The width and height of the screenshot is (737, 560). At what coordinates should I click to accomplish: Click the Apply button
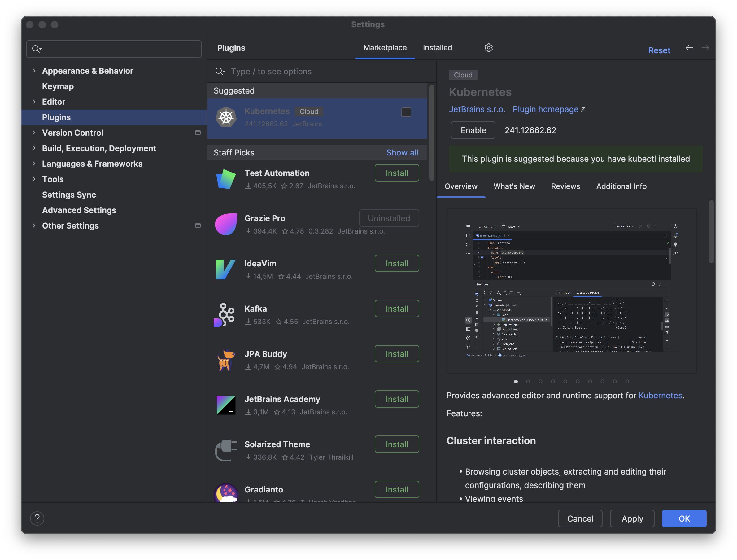coord(632,518)
